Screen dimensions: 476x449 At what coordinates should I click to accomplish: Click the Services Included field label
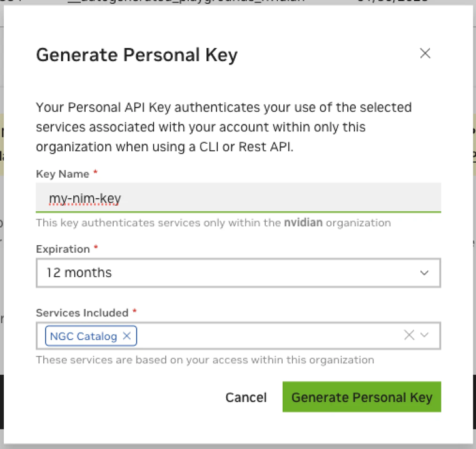83,313
